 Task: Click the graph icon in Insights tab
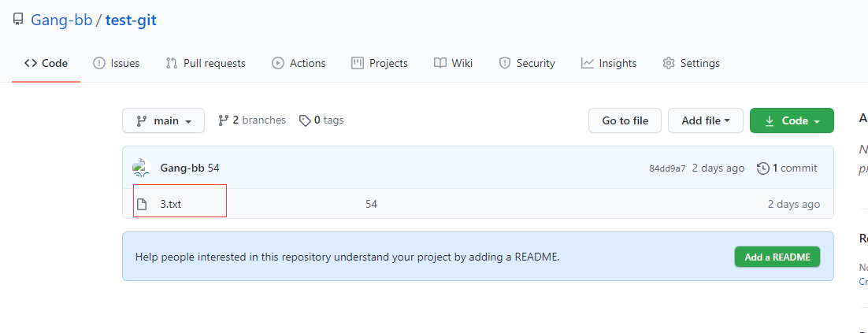588,63
